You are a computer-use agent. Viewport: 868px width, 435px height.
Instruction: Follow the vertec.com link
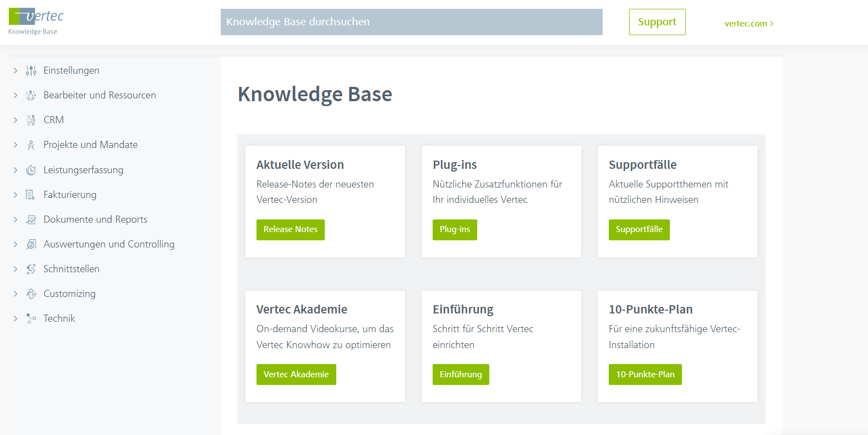[x=749, y=23]
